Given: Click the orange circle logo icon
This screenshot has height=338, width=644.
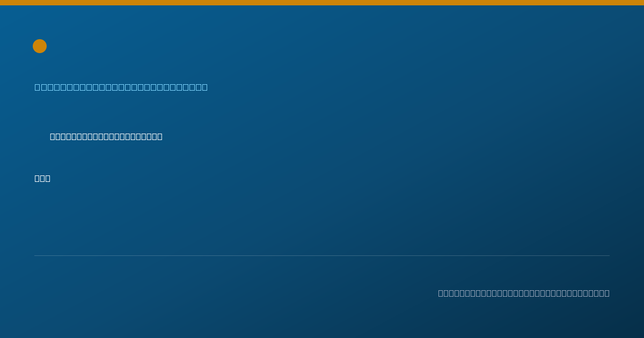Looking at the screenshot, I should coord(40,46).
